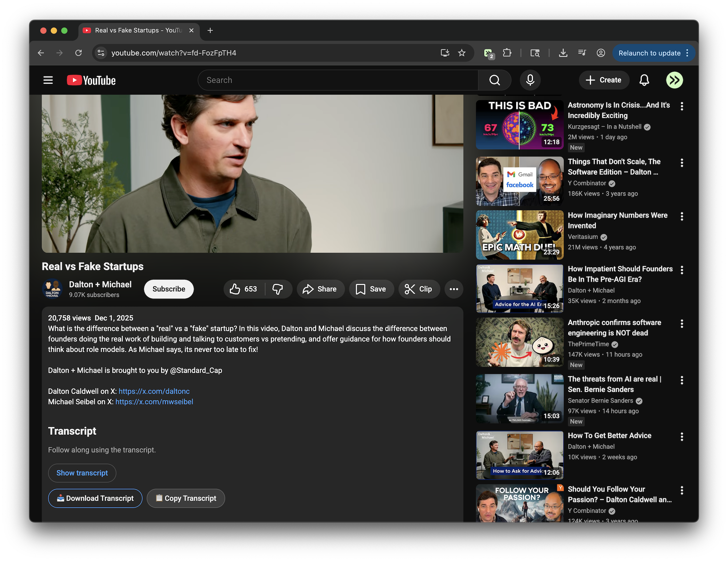Dislike the video with thumbs down
The image size is (728, 561).
click(278, 289)
